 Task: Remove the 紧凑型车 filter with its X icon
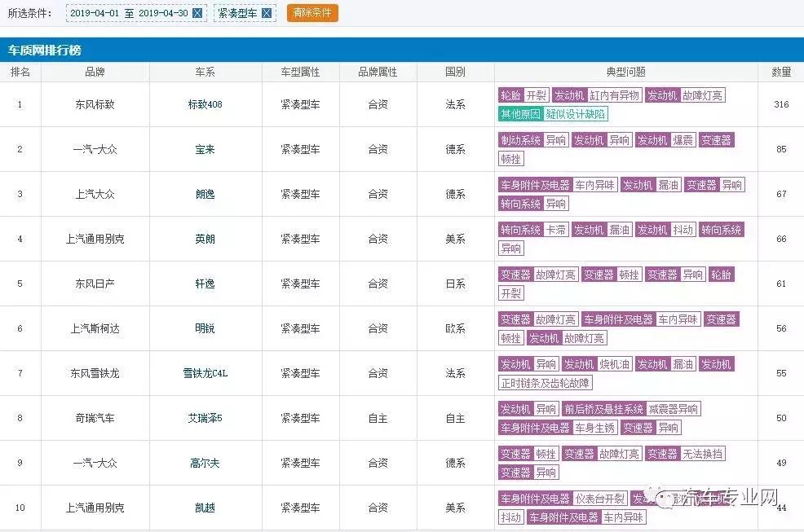266,13
